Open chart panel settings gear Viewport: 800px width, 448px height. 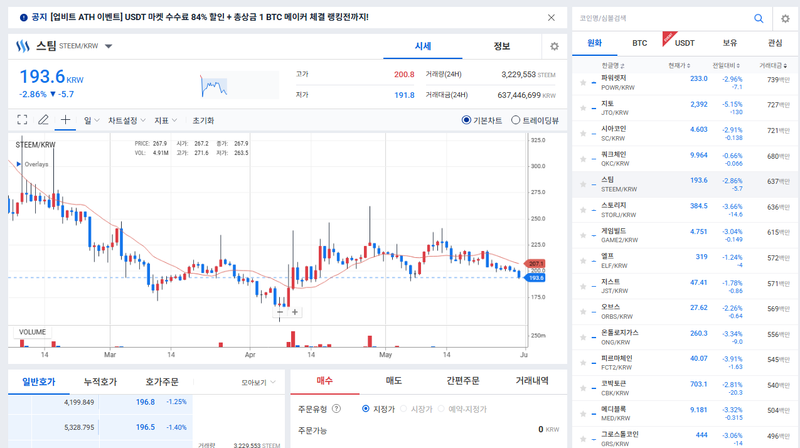[554, 46]
